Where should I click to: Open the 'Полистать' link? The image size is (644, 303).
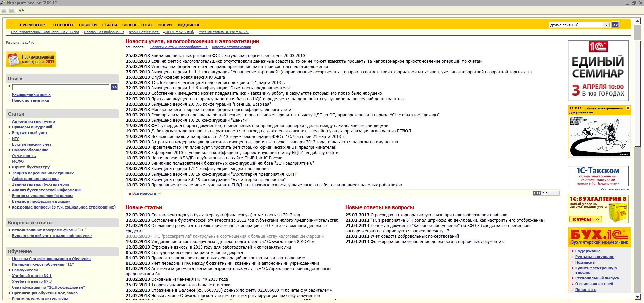(x=586, y=290)
